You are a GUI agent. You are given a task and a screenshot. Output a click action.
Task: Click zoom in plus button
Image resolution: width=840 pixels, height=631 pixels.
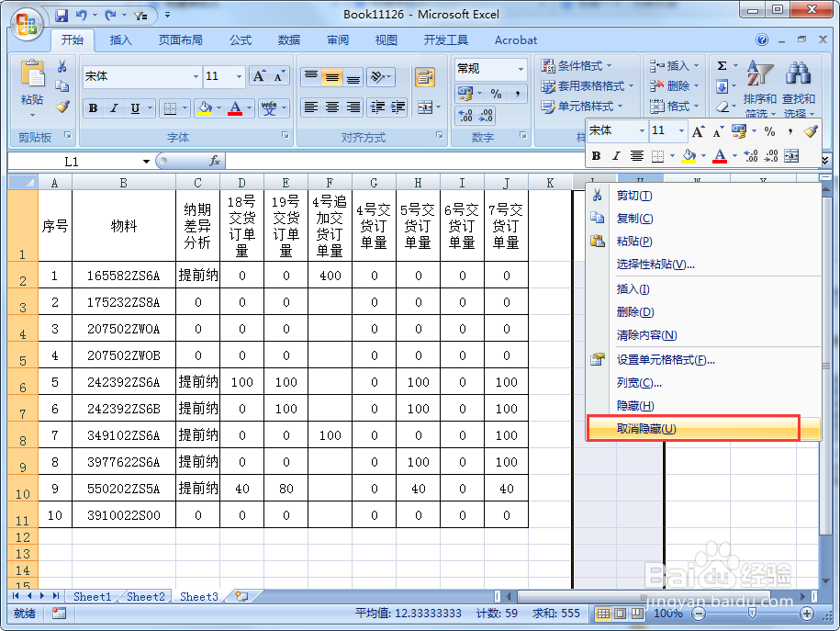point(806,614)
